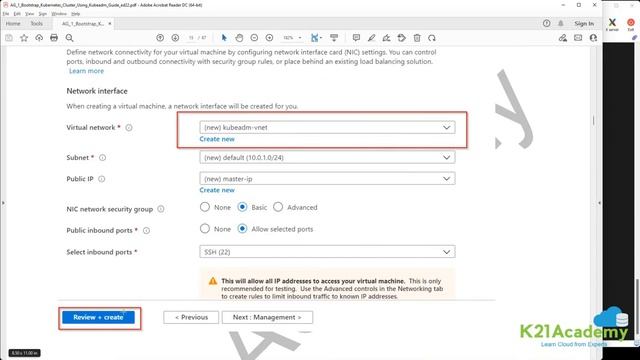Bookmark the file with the star icon
Viewport: 640px width, 360px height.
click(x=24, y=38)
